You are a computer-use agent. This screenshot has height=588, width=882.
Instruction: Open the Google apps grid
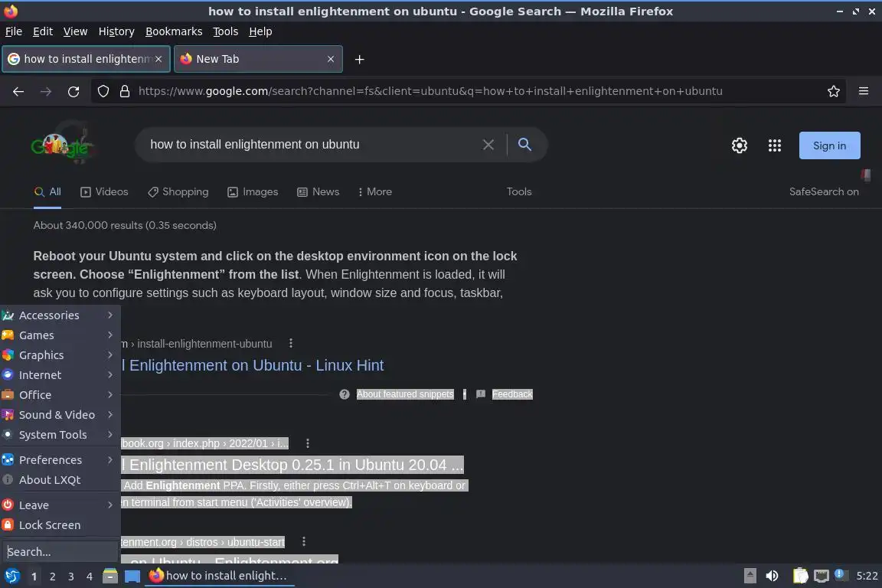pos(775,145)
